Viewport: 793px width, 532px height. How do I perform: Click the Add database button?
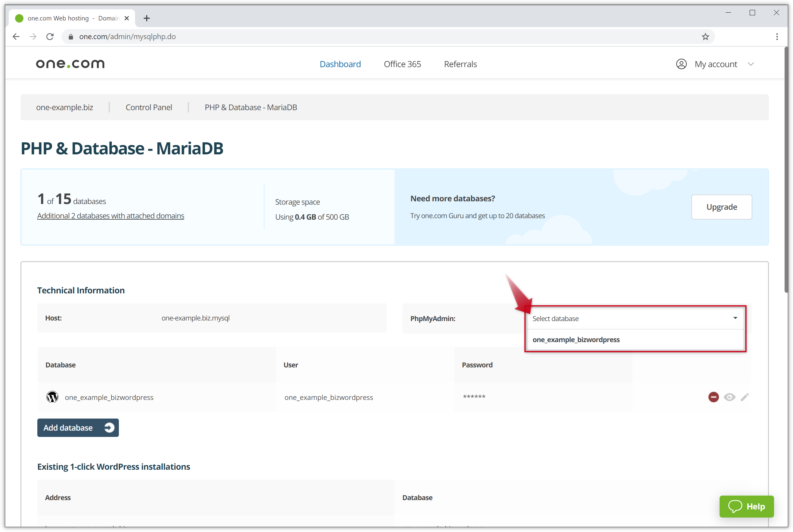pyautogui.click(x=78, y=428)
